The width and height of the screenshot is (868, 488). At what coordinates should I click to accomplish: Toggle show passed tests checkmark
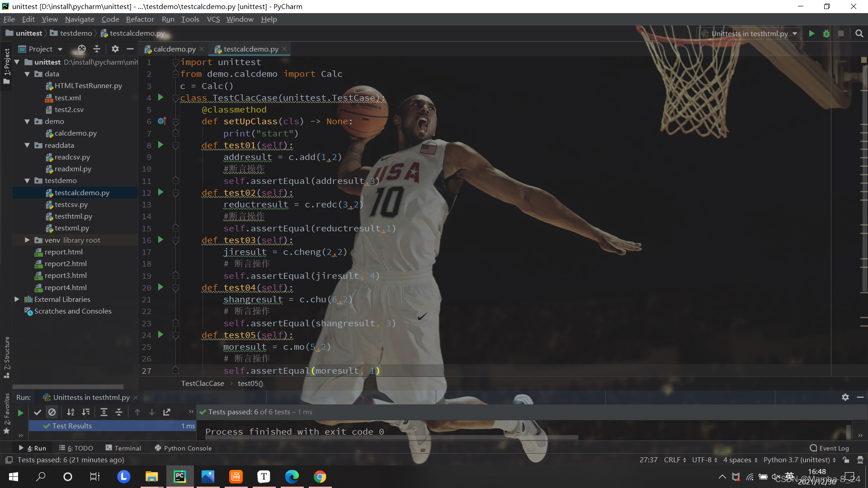coord(38,412)
